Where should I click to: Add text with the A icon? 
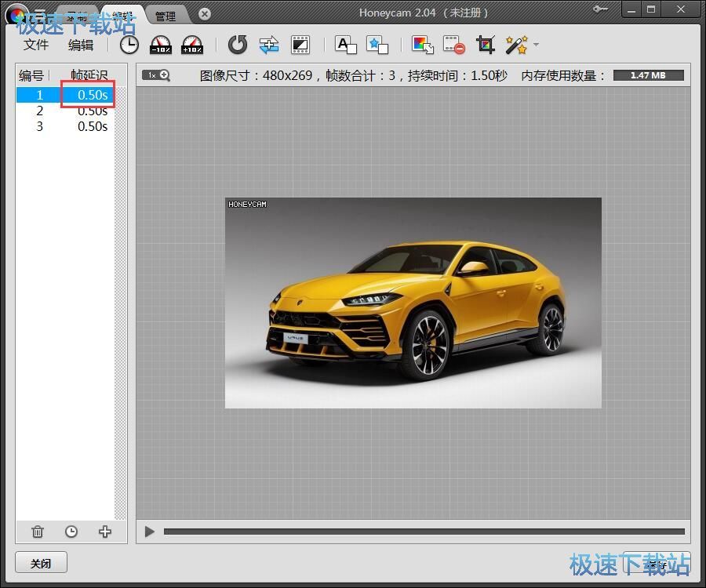[345, 45]
